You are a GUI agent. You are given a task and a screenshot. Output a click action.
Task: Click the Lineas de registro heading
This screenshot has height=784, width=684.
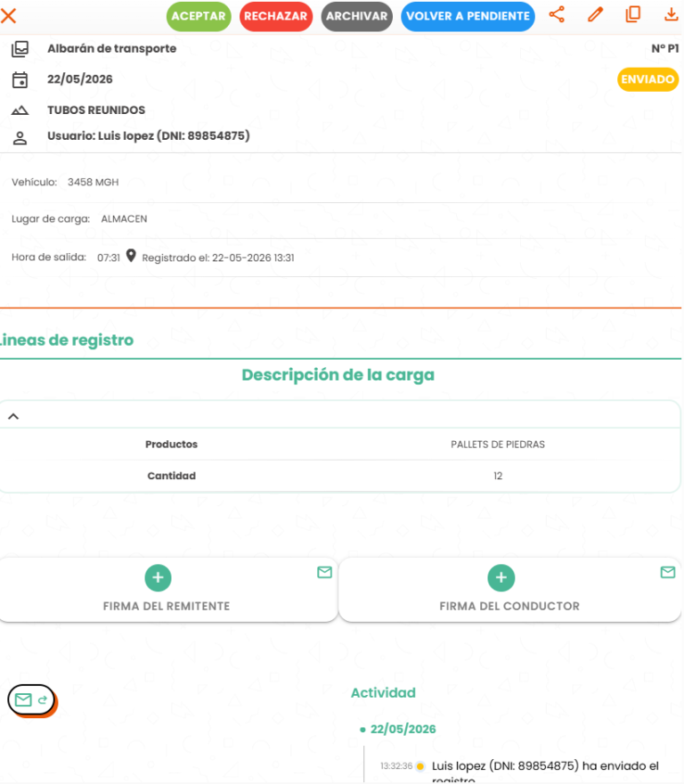point(67,340)
